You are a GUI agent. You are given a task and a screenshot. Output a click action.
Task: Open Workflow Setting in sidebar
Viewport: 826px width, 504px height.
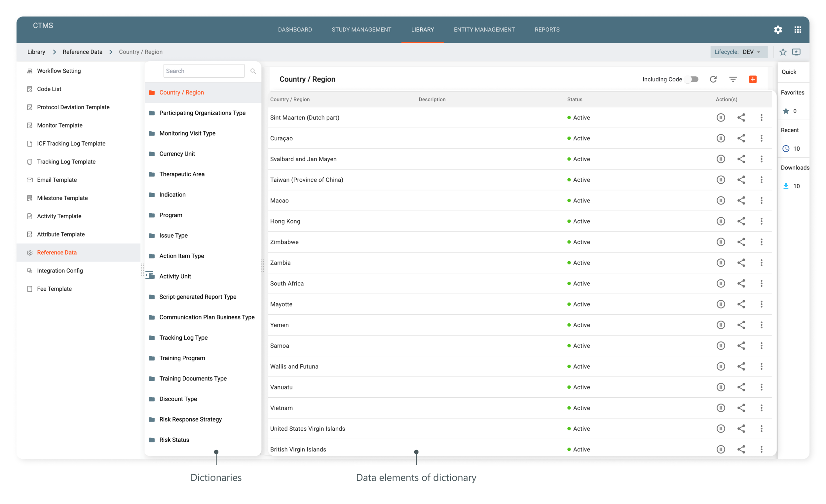[x=59, y=71]
